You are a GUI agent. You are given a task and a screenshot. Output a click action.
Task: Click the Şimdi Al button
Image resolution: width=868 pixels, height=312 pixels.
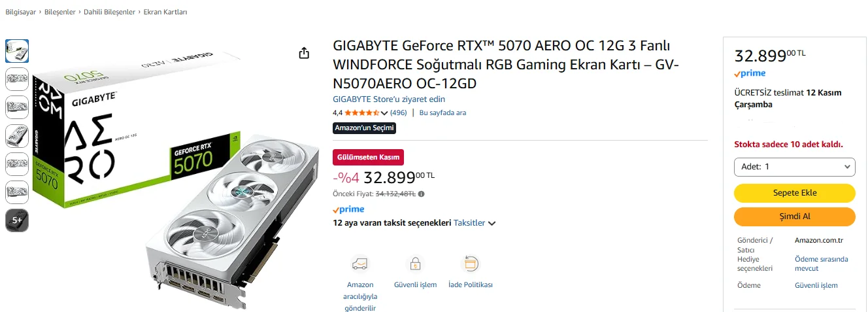point(794,217)
